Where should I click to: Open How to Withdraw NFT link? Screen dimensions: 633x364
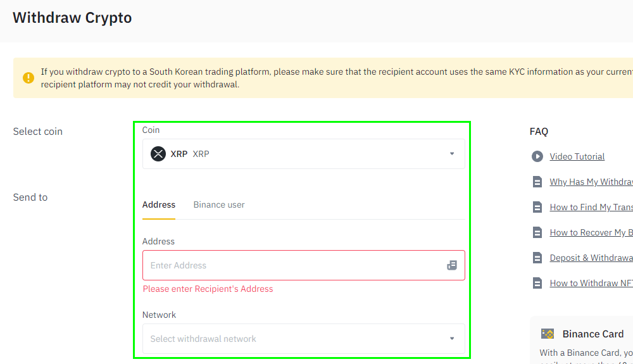pyautogui.click(x=591, y=284)
